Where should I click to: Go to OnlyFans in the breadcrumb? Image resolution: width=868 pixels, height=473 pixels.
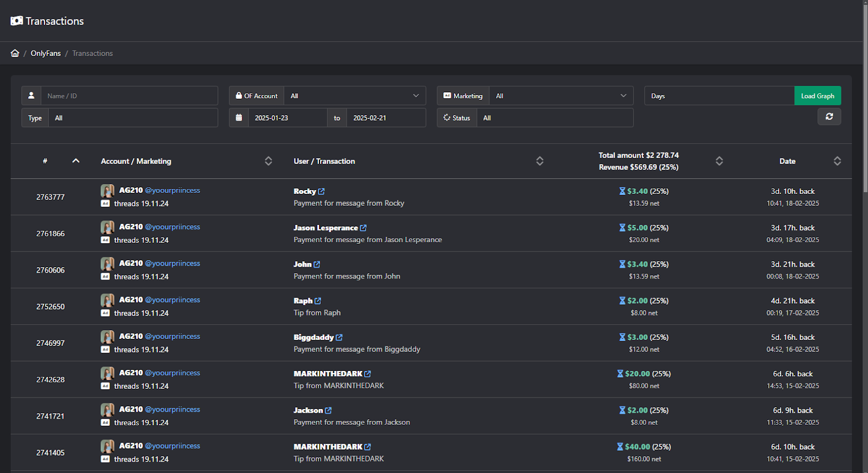coord(46,53)
